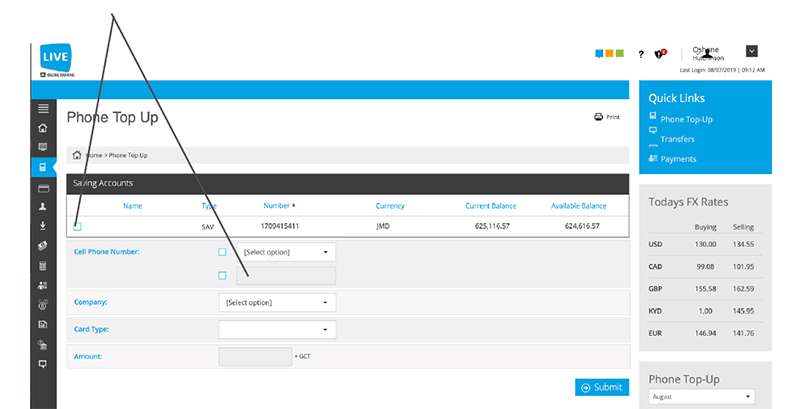
Task: Click the Print printer icon
Action: point(598,117)
